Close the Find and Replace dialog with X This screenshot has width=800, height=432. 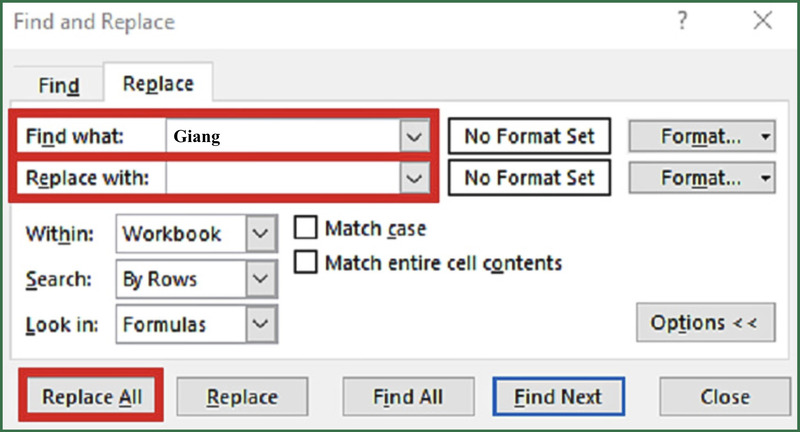coord(760,22)
